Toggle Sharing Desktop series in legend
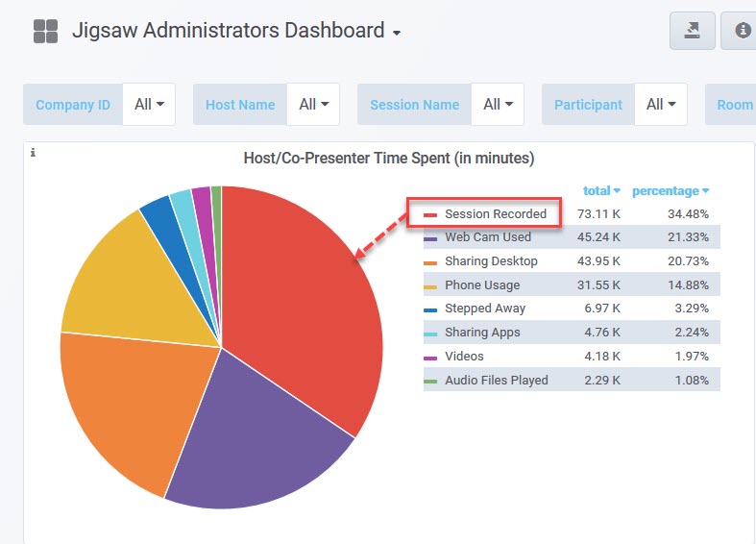 (x=491, y=261)
